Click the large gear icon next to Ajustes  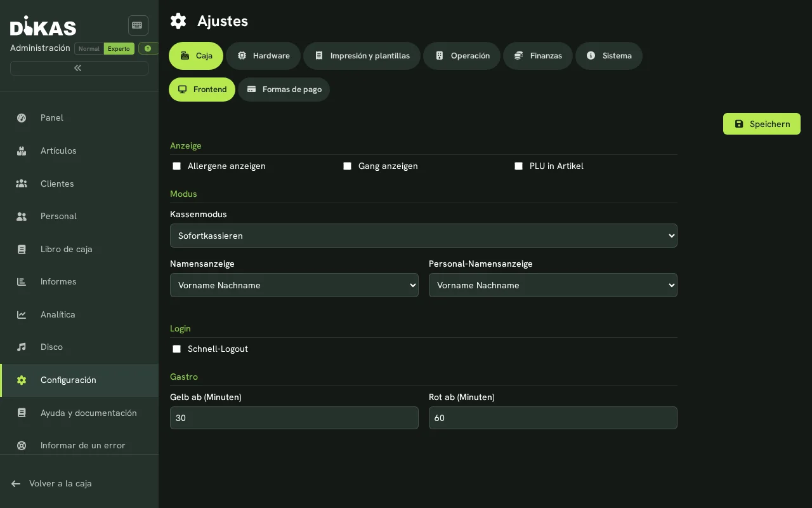coord(178,21)
